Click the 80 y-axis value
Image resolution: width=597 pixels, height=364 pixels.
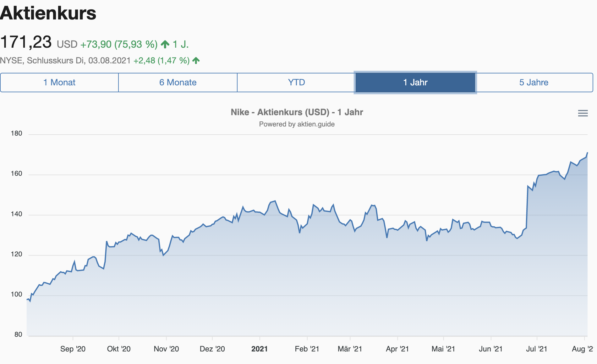(x=18, y=335)
